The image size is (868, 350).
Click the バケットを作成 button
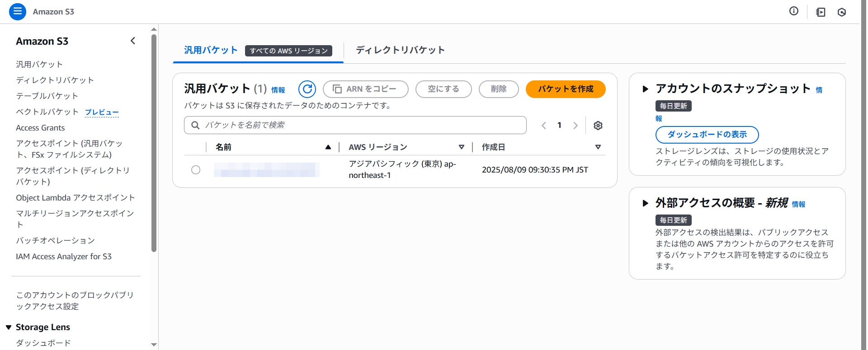[565, 89]
